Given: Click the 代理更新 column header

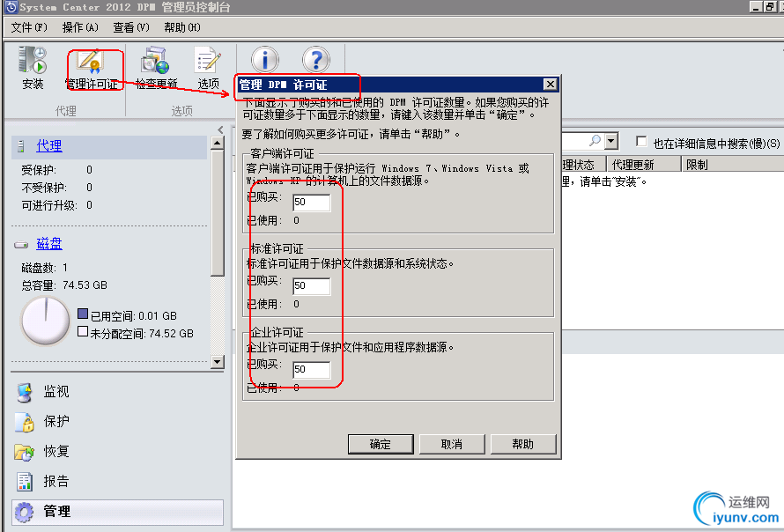Looking at the screenshot, I should tap(644, 165).
